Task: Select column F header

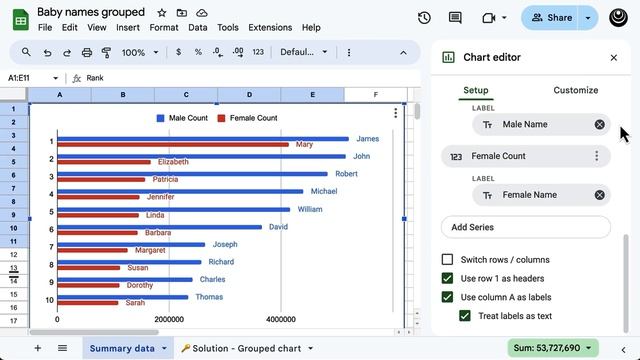Action: [376, 95]
